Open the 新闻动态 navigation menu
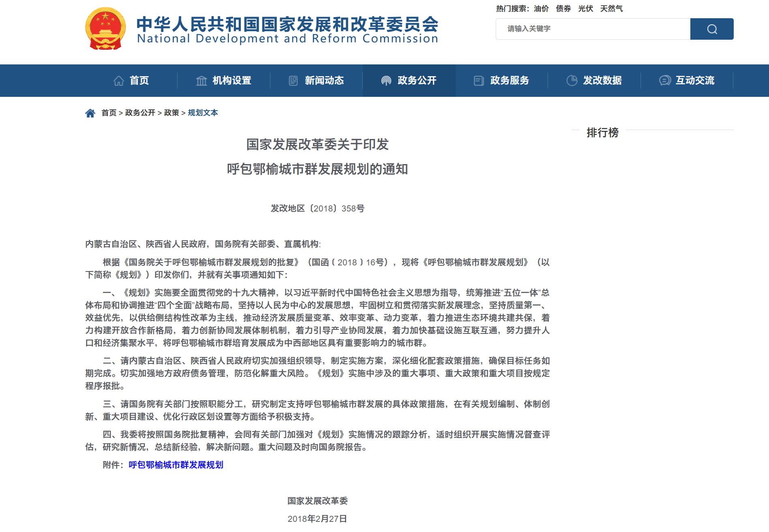769x532 pixels. pyautogui.click(x=324, y=81)
